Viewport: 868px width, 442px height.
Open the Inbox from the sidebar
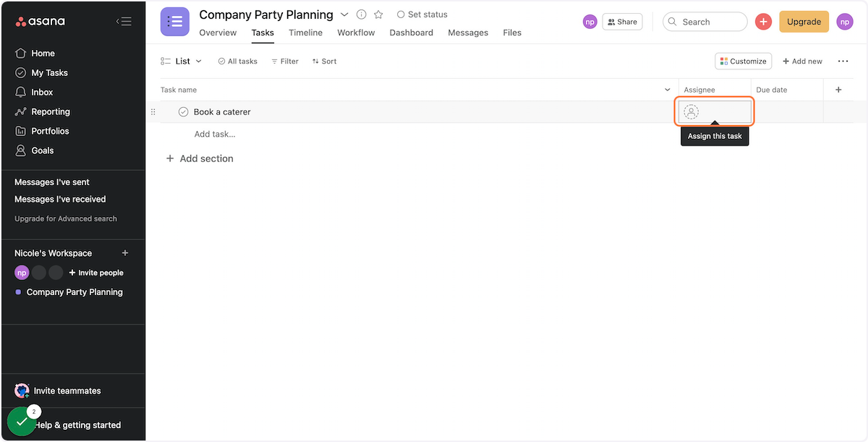tap(42, 92)
